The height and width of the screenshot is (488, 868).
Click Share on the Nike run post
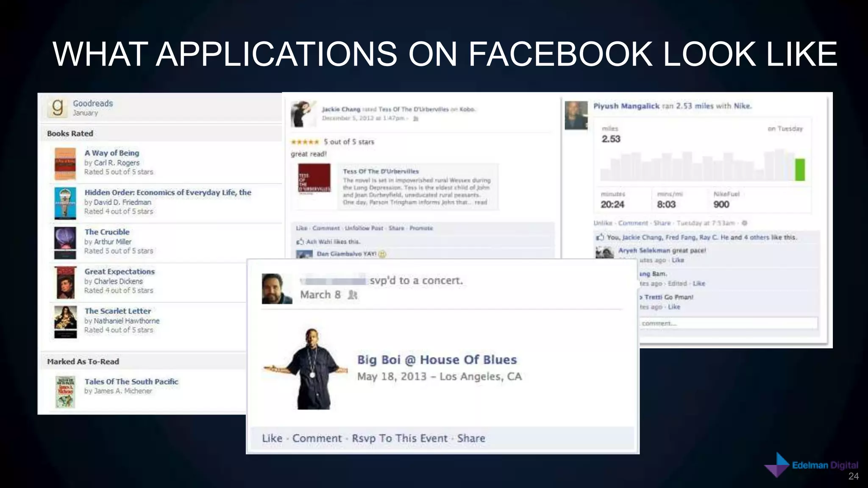click(662, 223)
